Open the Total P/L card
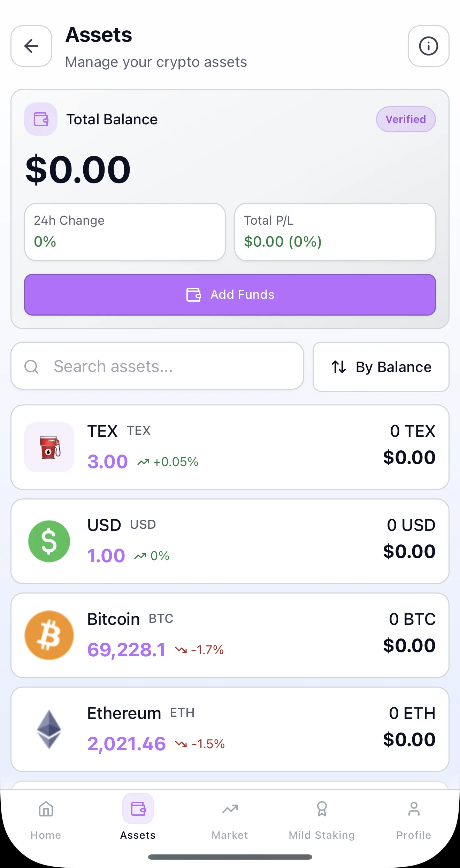Viewport: 460px width, 868px height. (x=335, y=232)
